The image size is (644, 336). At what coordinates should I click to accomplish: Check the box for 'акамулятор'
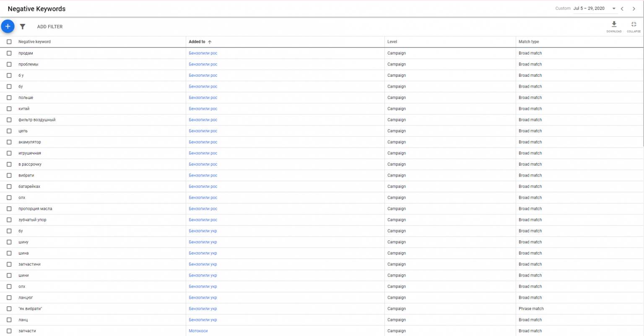coord(9,142)
